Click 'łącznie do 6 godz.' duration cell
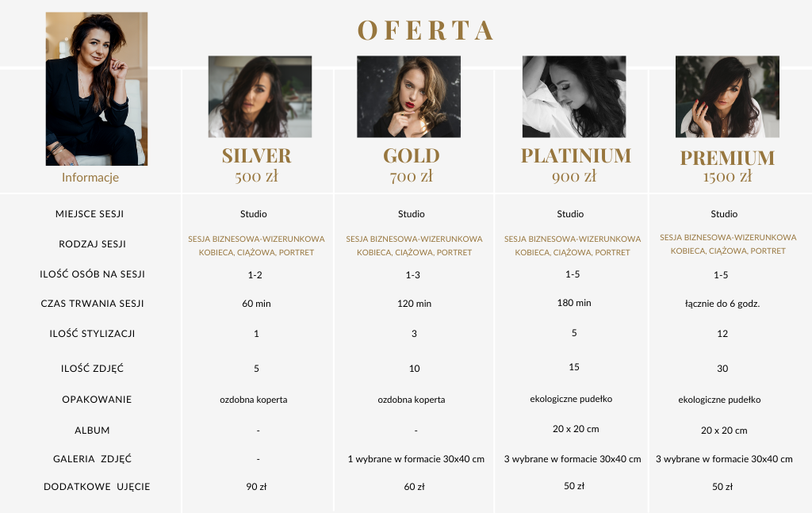 [722, 304]
